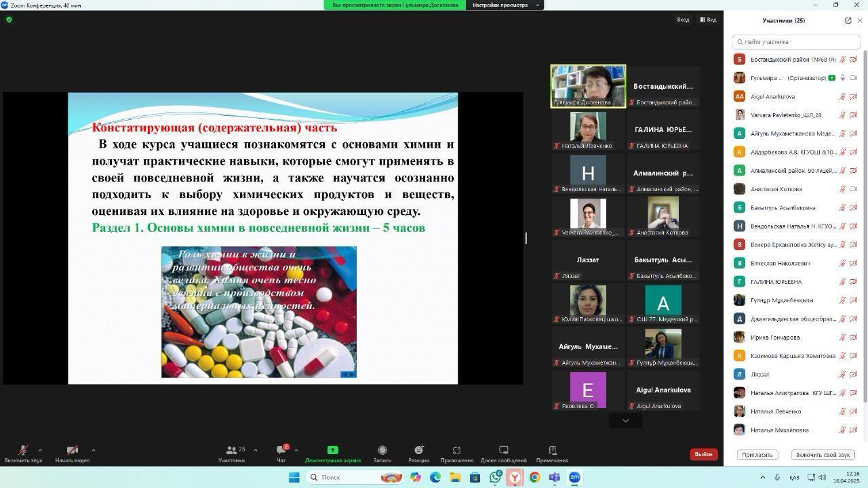Open Доски сообщений whiteboards
The width and height of the screenshot is (868, 488).
coord(503,451)
